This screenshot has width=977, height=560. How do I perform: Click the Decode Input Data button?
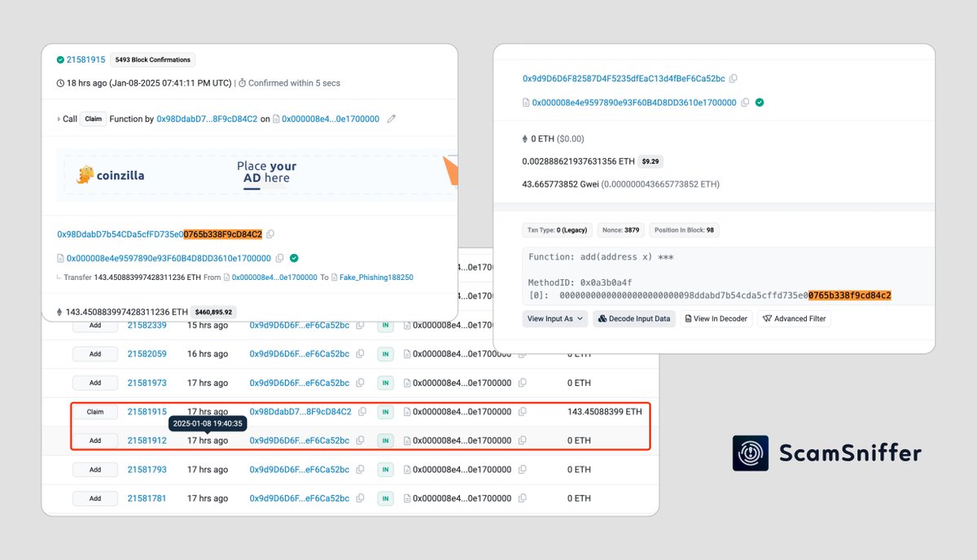pos(634,318)
